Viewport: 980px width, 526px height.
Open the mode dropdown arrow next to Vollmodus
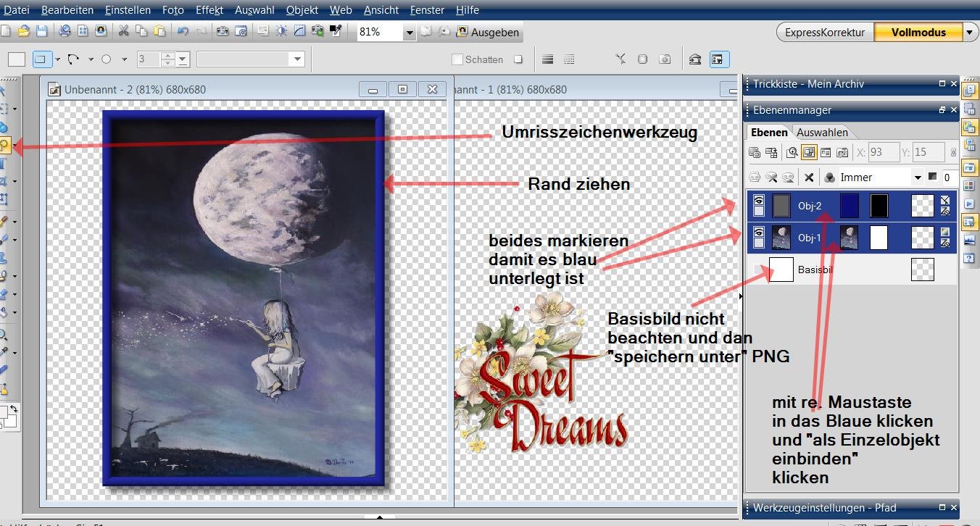[971, 32]
